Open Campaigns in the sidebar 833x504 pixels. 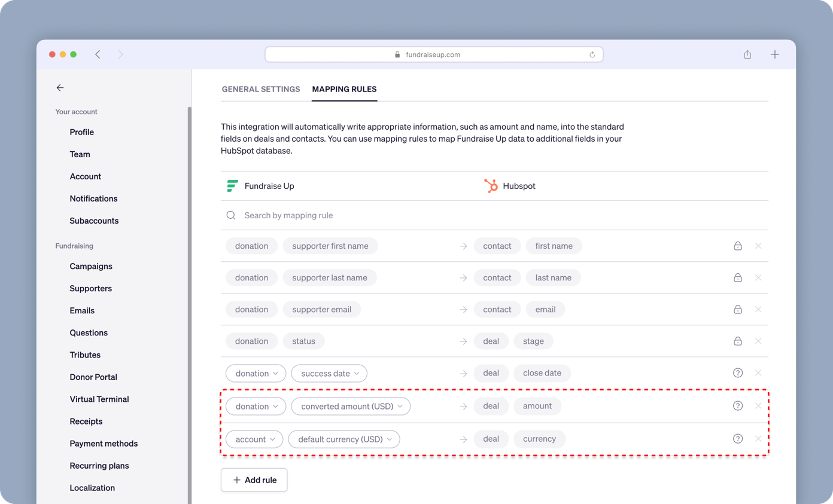tap(91, 266)
